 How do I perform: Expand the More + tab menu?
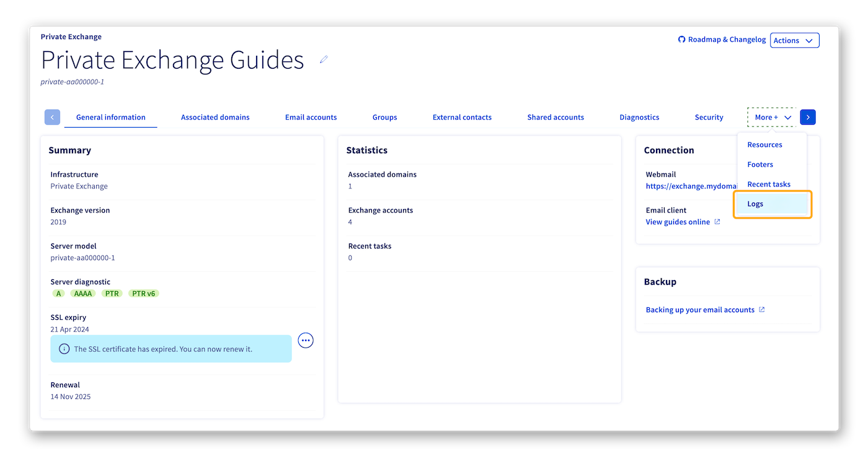pos(767,116)
